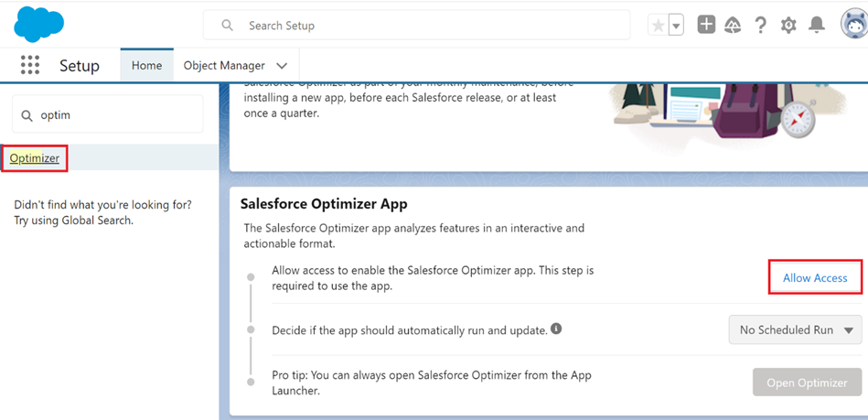Click the Allow Access button
Screen dimensions: 868x420
pyautogui.click(x=815, y=278)
